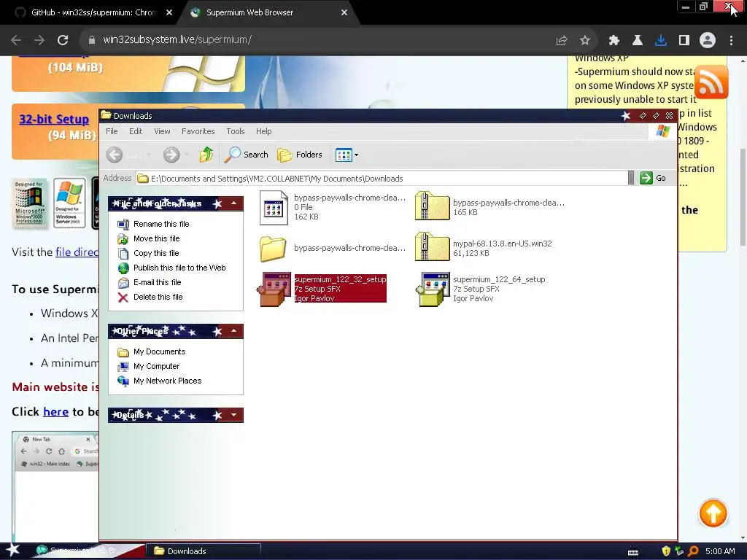Viewport: 747px width, 560px height.
Task: Toggle the Explorer Folders pane button
Action: [300, 155]
